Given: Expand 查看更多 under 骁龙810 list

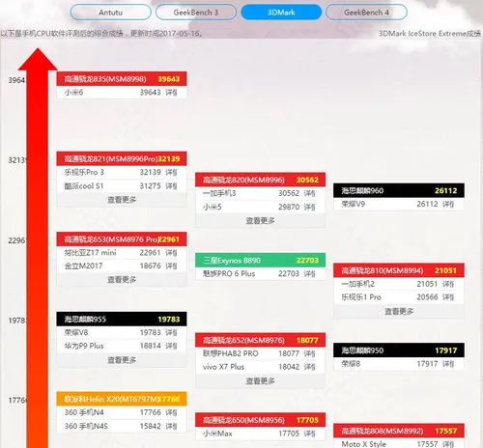Looking at the screenshot, I should point(399,311).
